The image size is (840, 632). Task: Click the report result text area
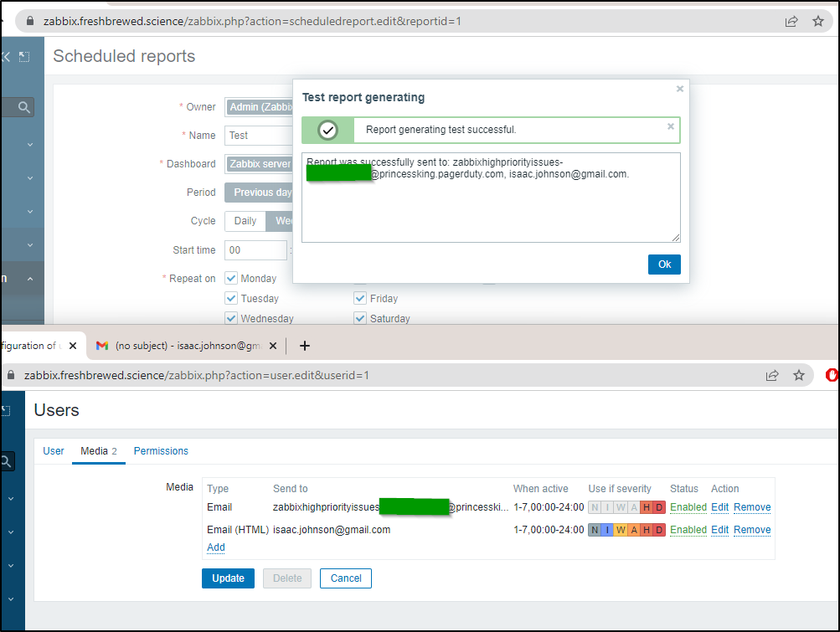click(x=491, y=198)
